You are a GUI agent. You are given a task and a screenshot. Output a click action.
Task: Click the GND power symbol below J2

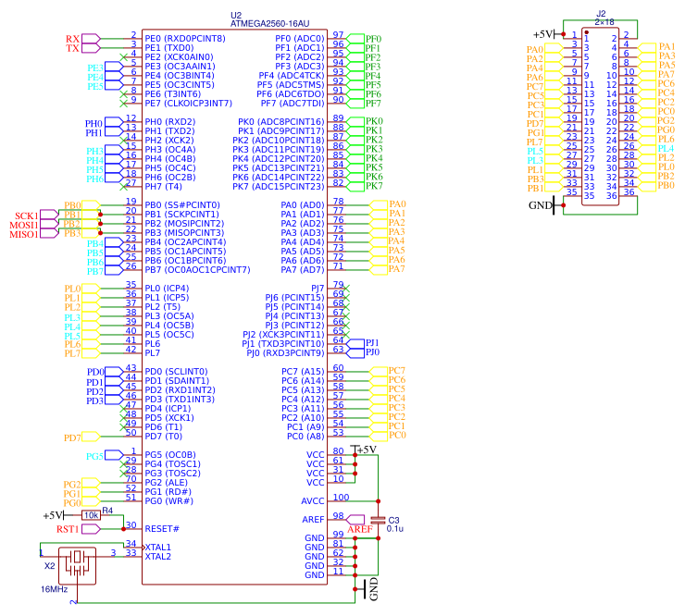[x=554, y=205]
